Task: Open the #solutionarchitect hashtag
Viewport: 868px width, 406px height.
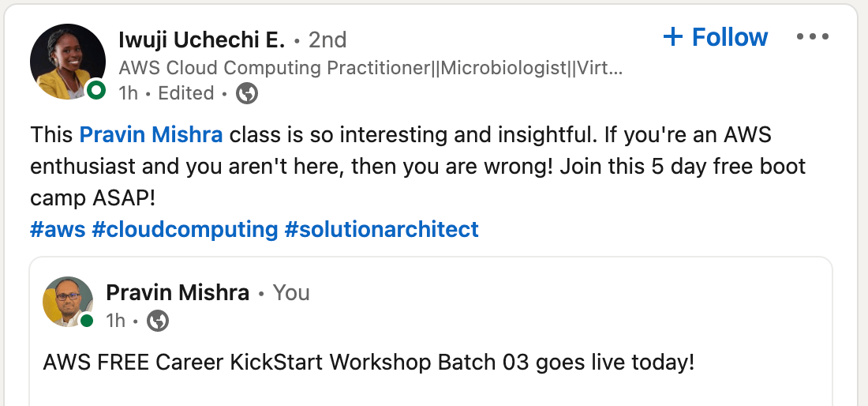Action: tap(381, 230)
